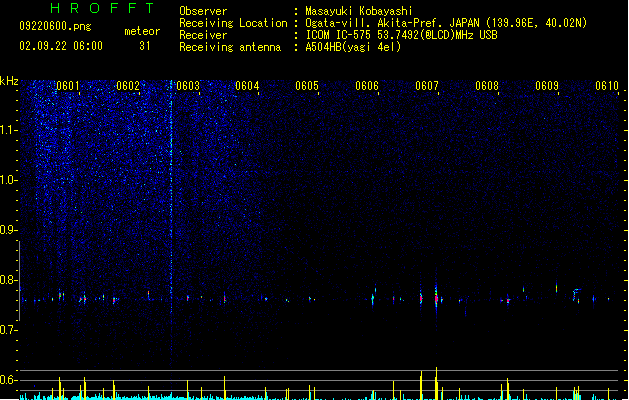
Task: Click the date stamp 02.09.22 06:00
Action: [x=61, y=46]
